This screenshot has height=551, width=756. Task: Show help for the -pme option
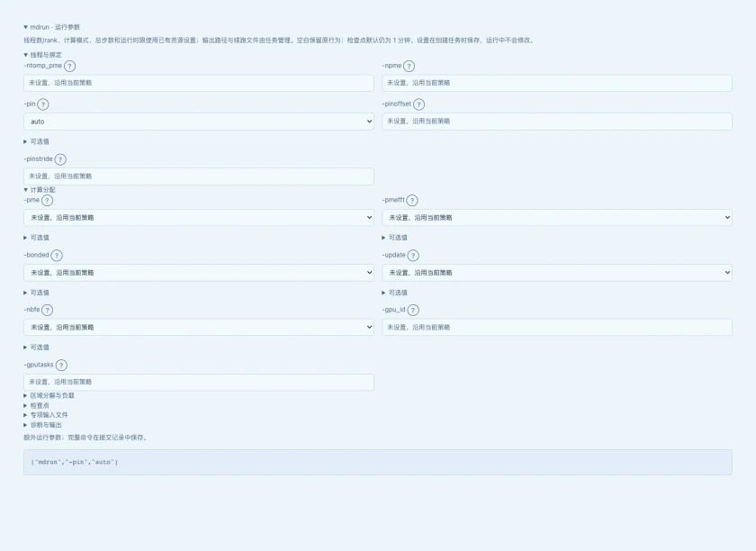[47, 200]
